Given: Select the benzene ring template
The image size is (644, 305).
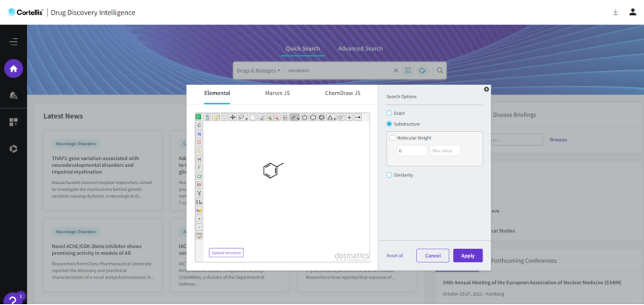Looking at the screenshot, I should click(x=322, y=117).
